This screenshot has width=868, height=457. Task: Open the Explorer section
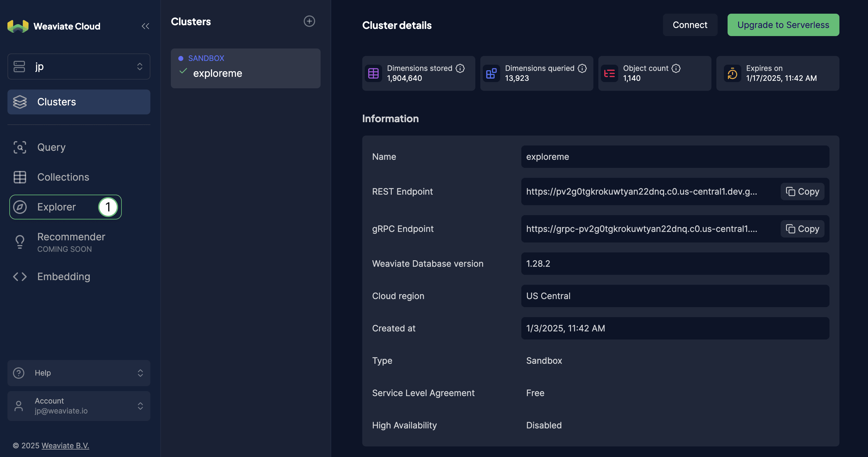(66, 207)
